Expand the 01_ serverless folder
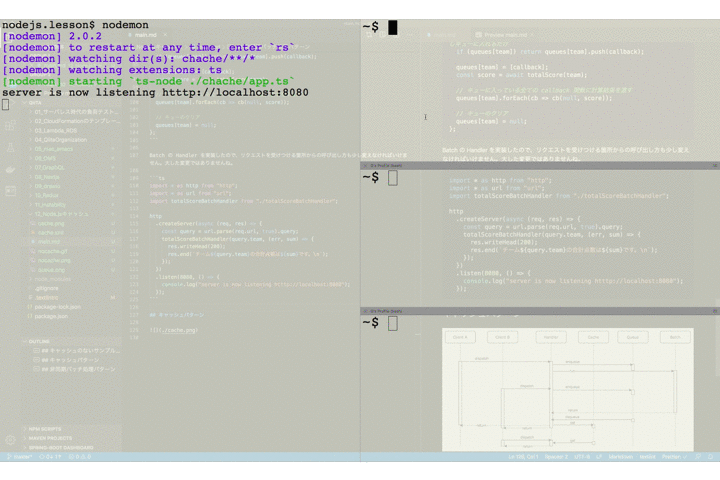Screen dimensions: 720x480 click(73, 112)
